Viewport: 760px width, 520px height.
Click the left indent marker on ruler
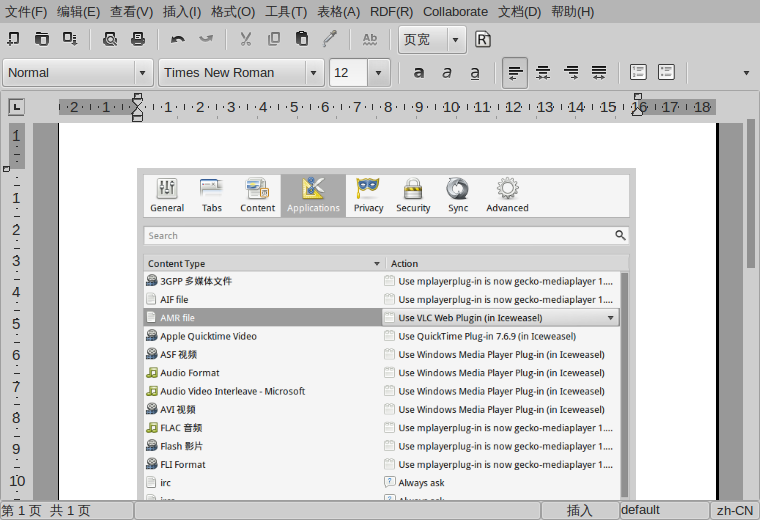[138, 107]
